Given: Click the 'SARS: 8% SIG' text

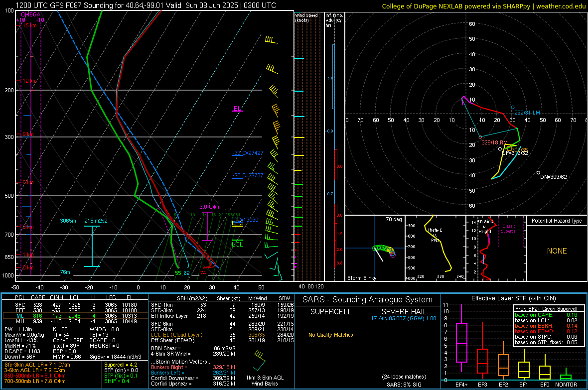Looking at the screenshot, I should pos(404,385).
